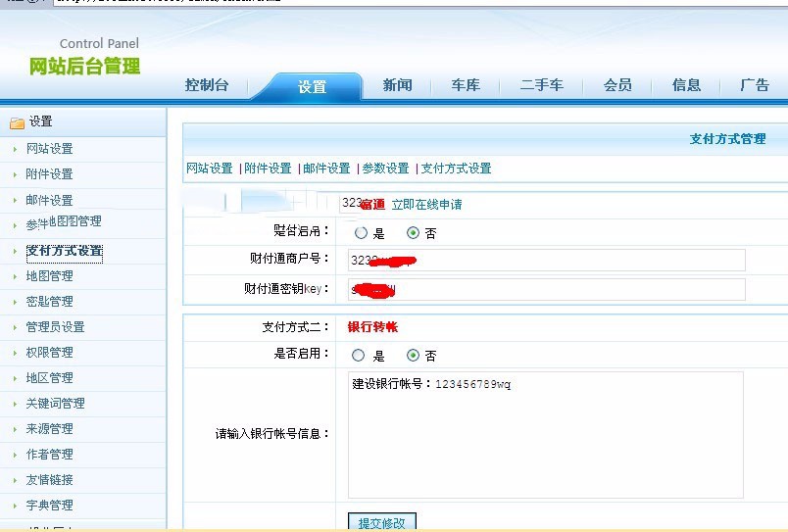The image size is (788, 532).
Task: Open 邮件设置 in the sidebar
Action: point(50,201)
